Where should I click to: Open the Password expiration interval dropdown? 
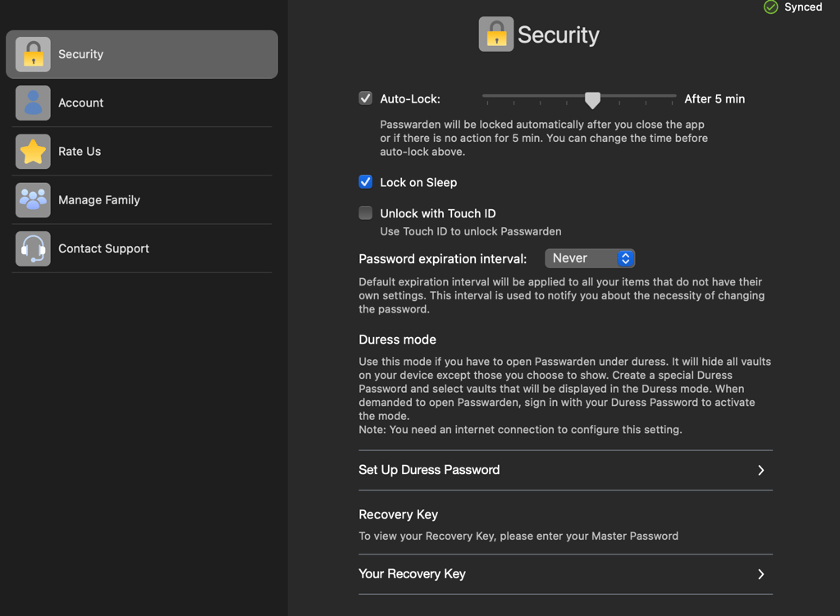(x=590, y=258)
